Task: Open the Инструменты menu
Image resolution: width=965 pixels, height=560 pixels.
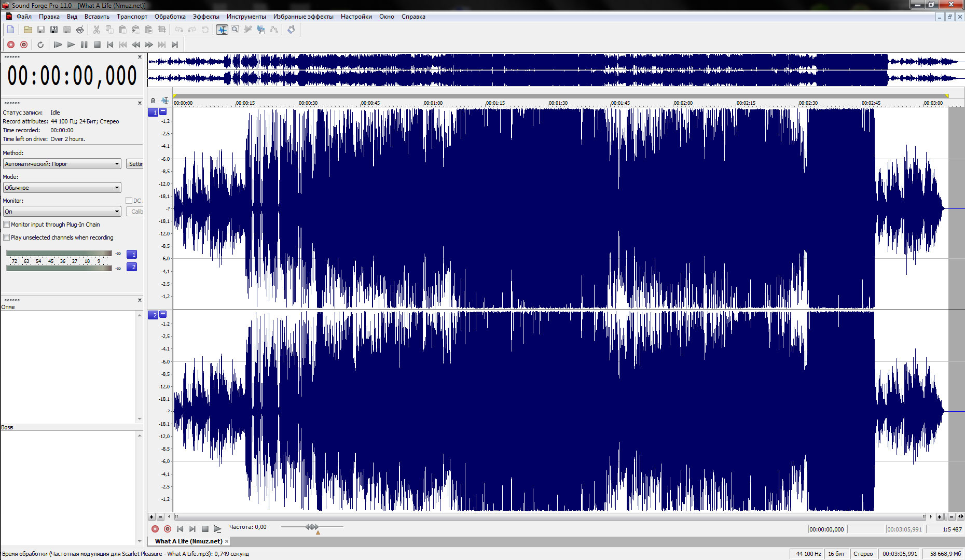Action: point(246,17)
